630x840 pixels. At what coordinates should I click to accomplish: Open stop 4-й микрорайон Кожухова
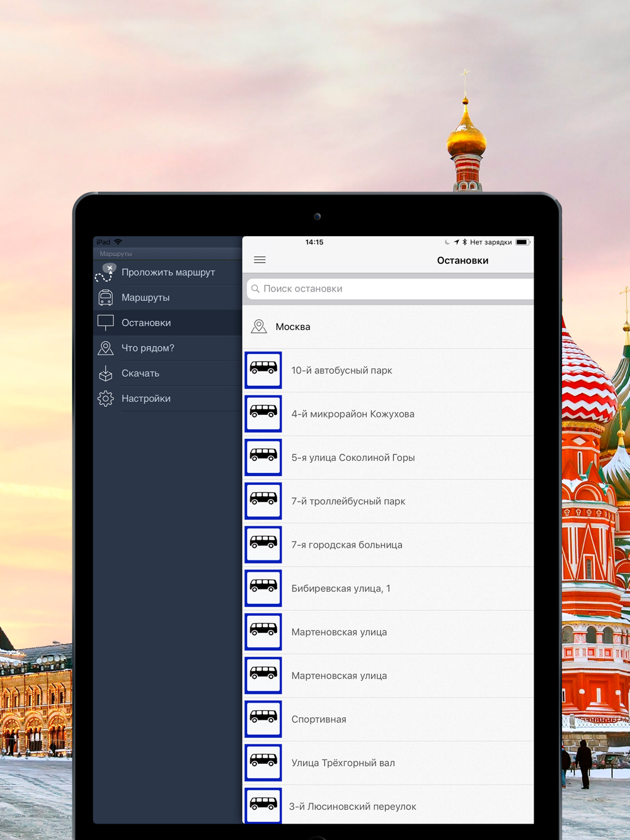388,414
